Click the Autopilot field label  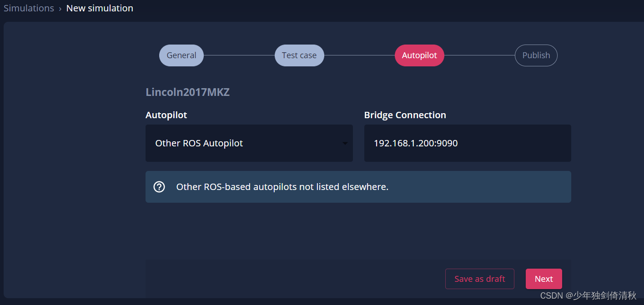(x=166, y=115)
